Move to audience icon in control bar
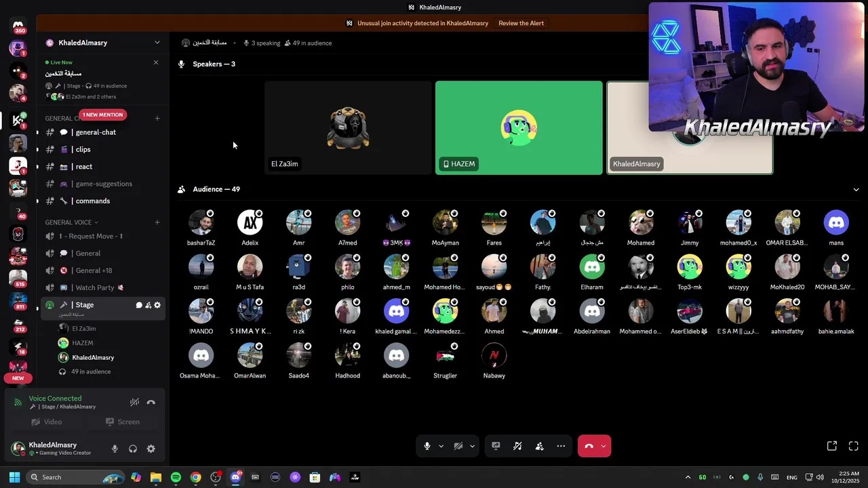This screenshot has width=868, height=488. coord(539,446)
